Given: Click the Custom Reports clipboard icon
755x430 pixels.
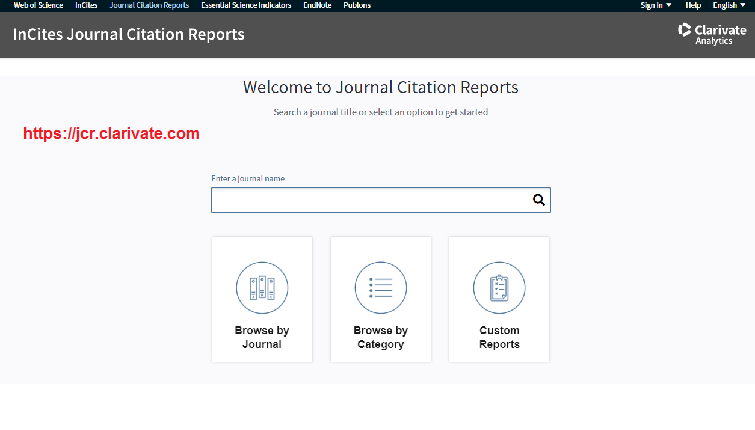Looking at the screenshot, I should click(499, 288).
